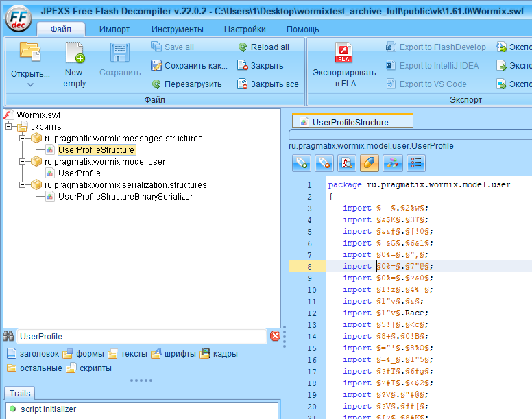This screenshot has height=419, width=532.
Task: Choose Сохранить как... in the ribbon
Action: pyautogui.click(x=189, y=65)
